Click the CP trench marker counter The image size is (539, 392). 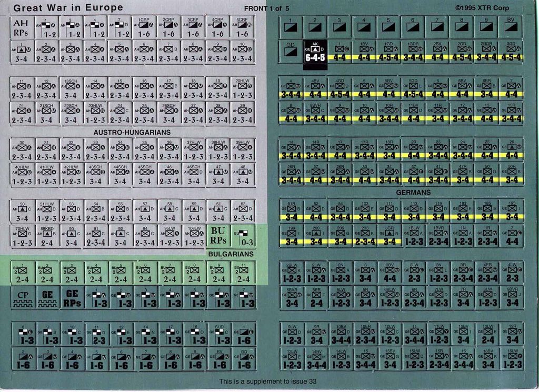tap(23, 298)
